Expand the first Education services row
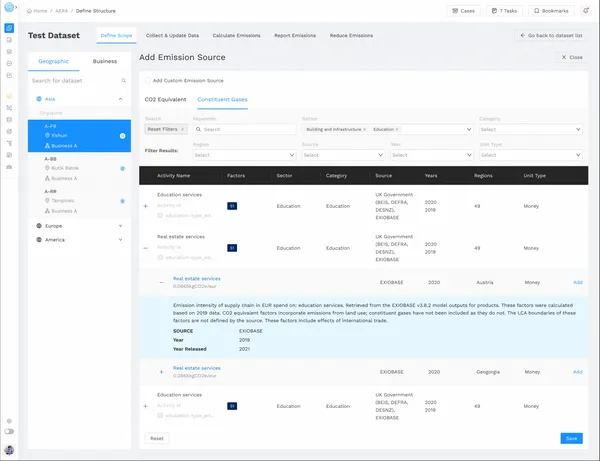 [146, 206]
